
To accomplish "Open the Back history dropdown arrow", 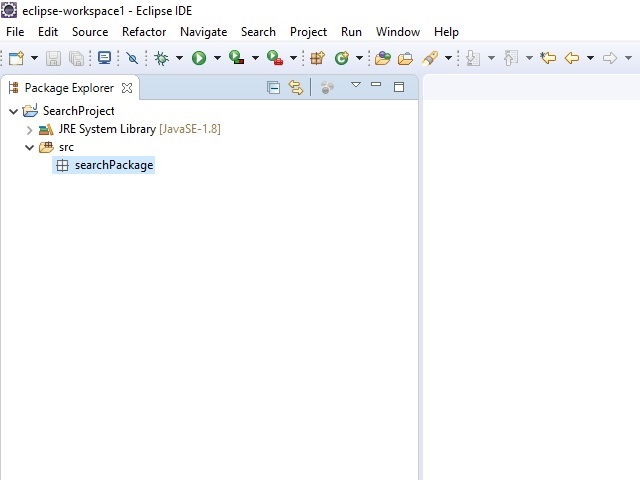I will (590, 58).
